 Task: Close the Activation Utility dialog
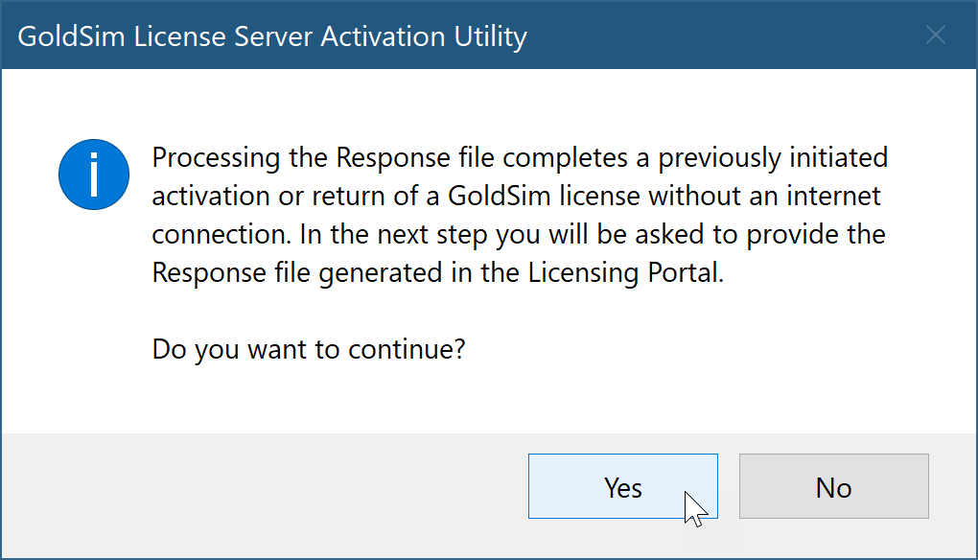(936, 35)
